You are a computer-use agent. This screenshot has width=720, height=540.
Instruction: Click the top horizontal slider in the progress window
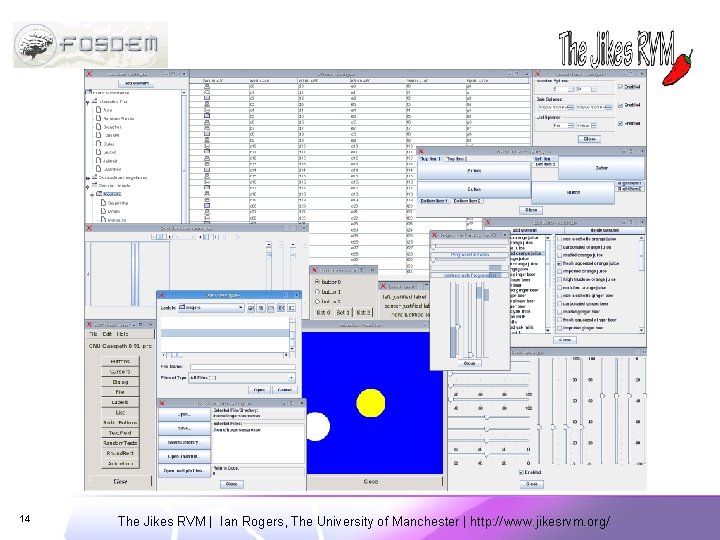469,247
